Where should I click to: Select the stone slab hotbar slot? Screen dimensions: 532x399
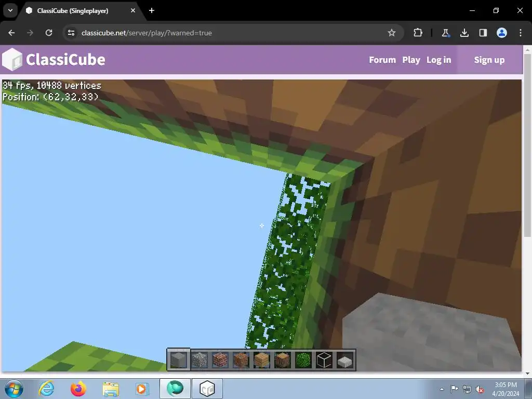[x=345, y=360]
